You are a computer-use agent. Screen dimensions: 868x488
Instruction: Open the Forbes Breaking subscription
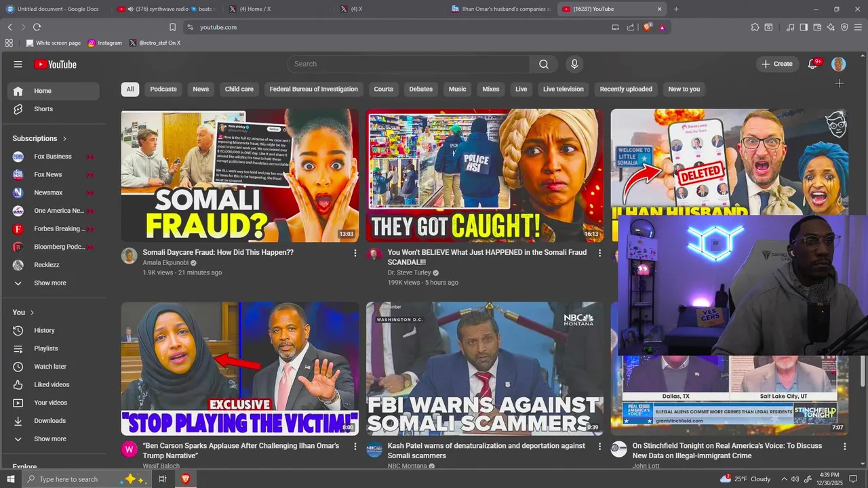[53, 229]
